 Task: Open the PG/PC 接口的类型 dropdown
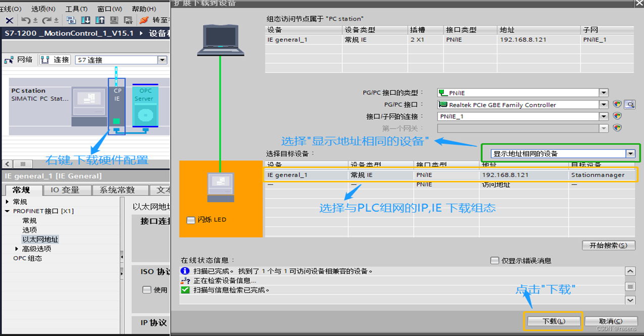tap(604, 92)
